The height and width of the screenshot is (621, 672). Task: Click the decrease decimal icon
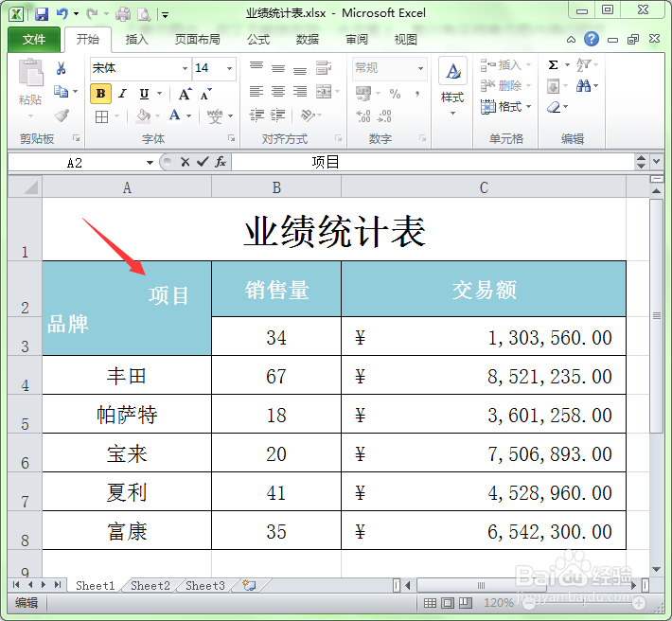point(384,115)
